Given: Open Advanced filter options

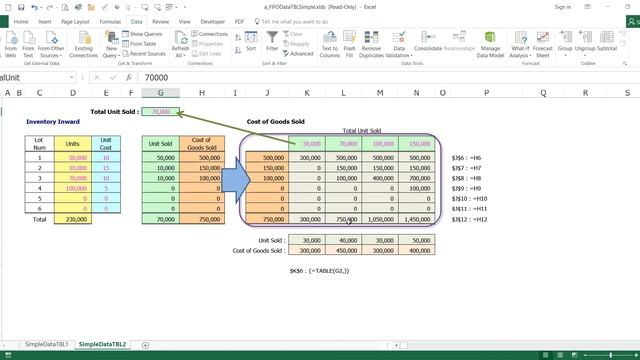Looking at the screenshot, I should (x=298, y=53).
